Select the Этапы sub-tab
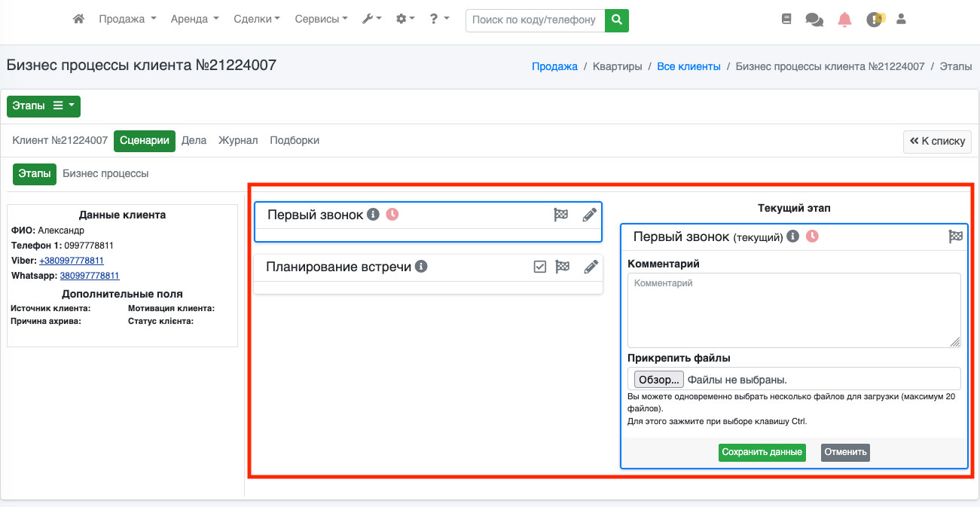980x507 pixels. 35,174
